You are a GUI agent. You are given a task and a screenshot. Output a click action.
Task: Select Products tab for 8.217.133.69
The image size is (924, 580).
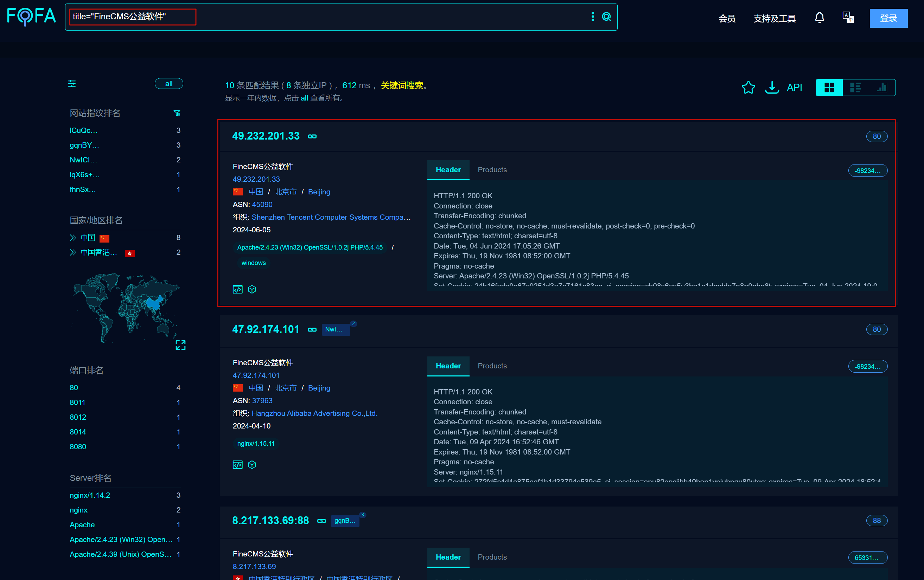tap(492, 557)
